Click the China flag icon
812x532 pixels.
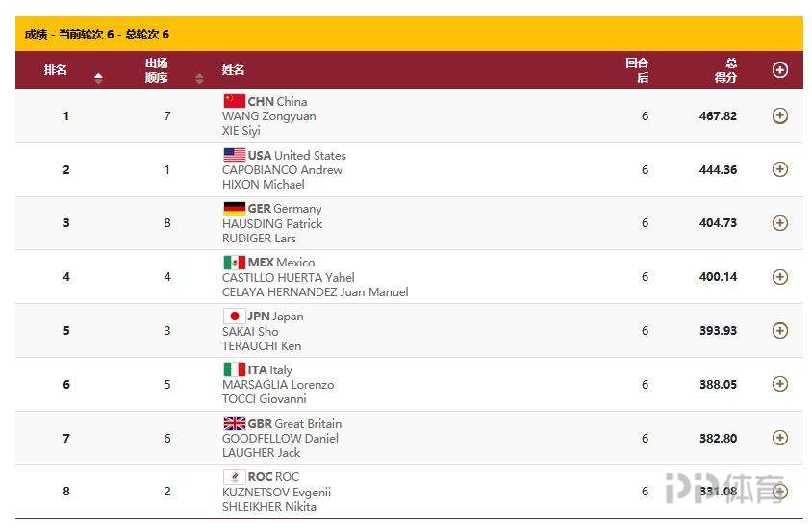coord(234,101)
